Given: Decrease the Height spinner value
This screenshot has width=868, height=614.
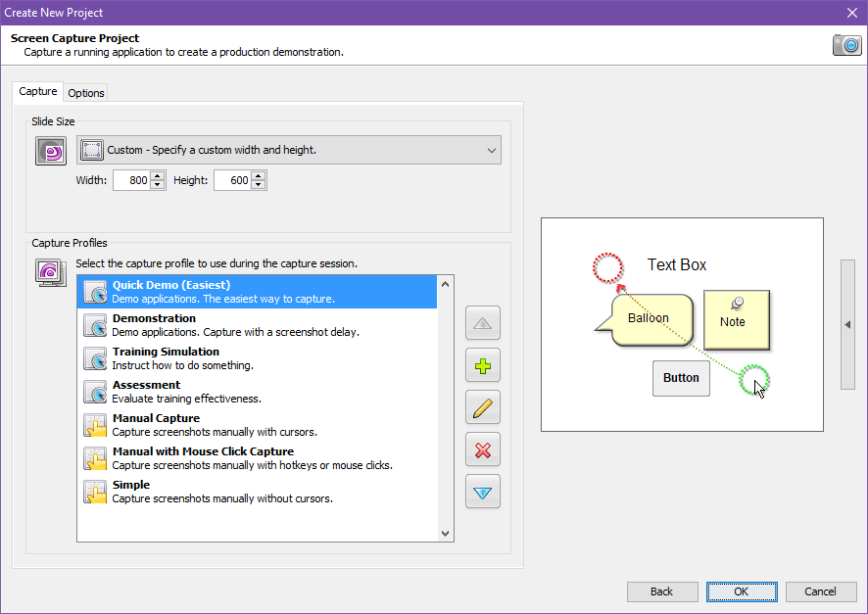Looking at the screenshot, I should 259,185.
